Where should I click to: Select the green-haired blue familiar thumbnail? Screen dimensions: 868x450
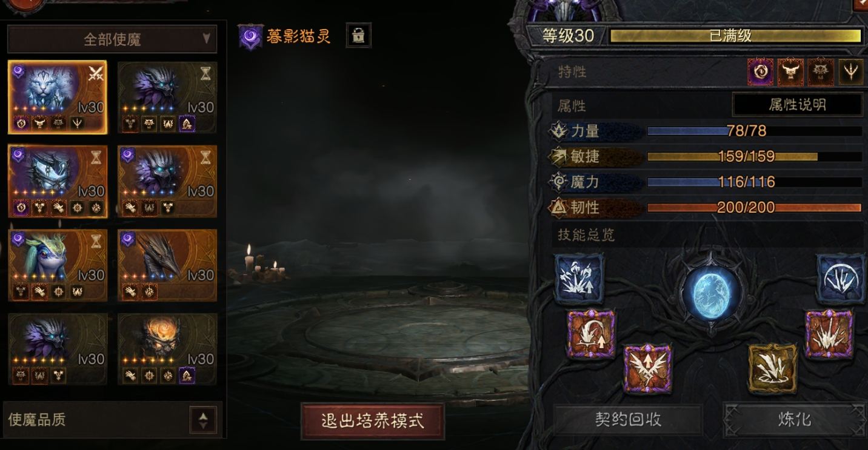click(58, 265)
